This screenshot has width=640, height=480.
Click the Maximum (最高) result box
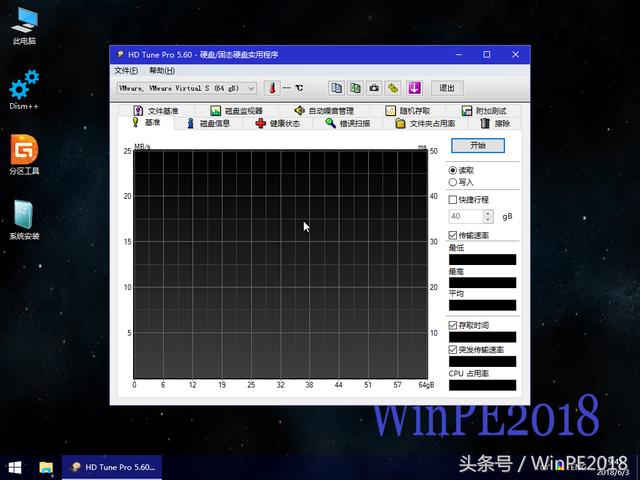pyautogui.click(x=482, y=282)
